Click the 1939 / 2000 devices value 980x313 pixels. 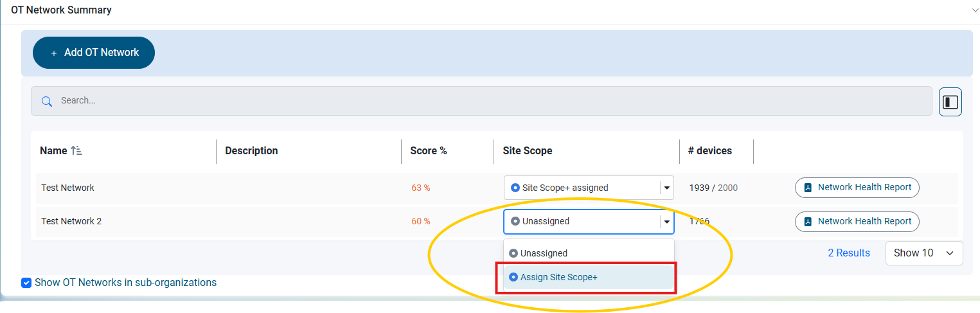[713, 188]
